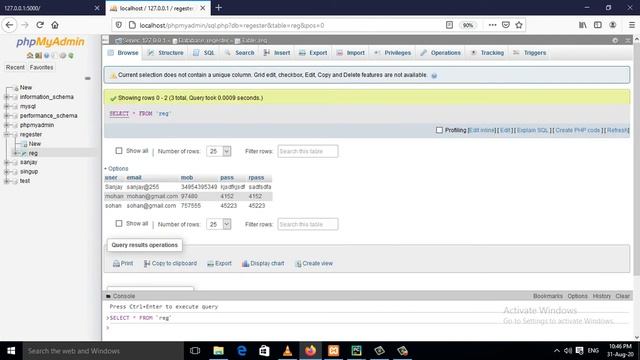Open Firefox account icon
Image resolution: width=640 pixels, height=360 pixels.
(x=613, y=25)
